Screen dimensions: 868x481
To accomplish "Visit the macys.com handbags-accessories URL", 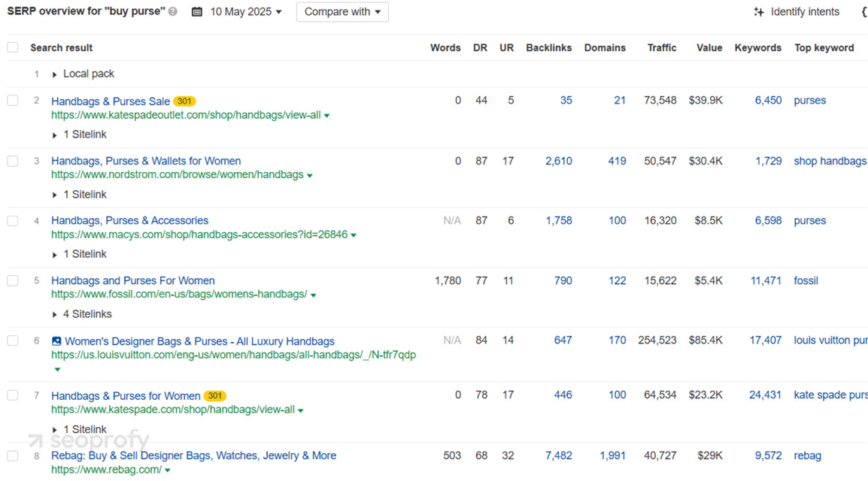I will [x=199, y=234].
